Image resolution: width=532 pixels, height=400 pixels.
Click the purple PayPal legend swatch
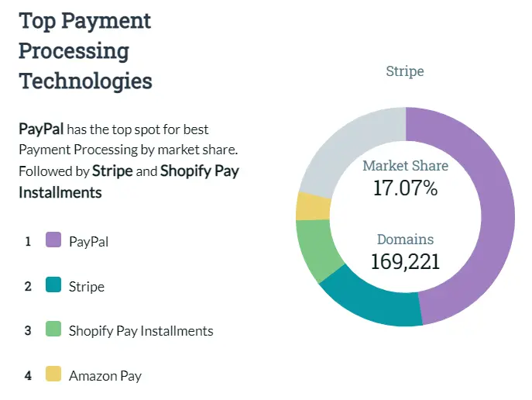53,240
